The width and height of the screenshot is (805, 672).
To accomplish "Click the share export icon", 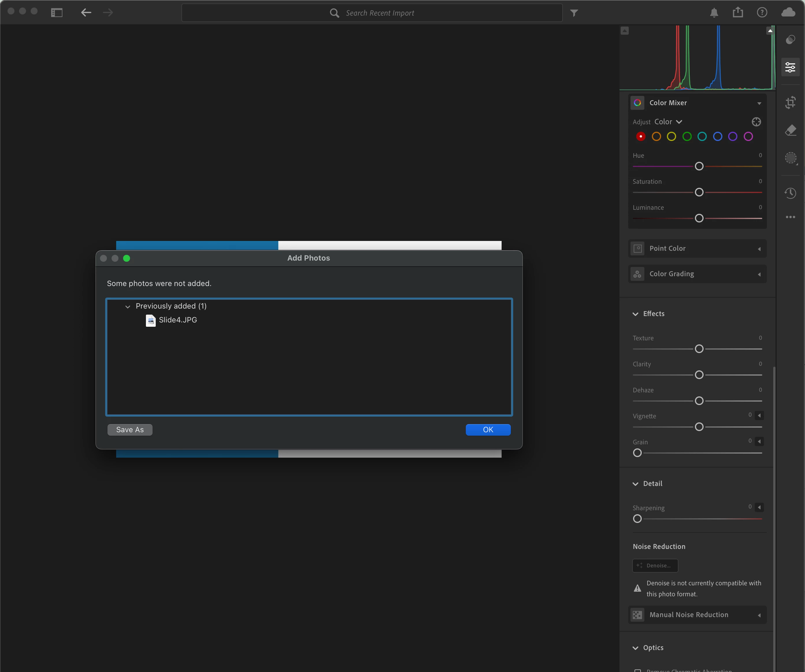I will [x=738, y=13].
